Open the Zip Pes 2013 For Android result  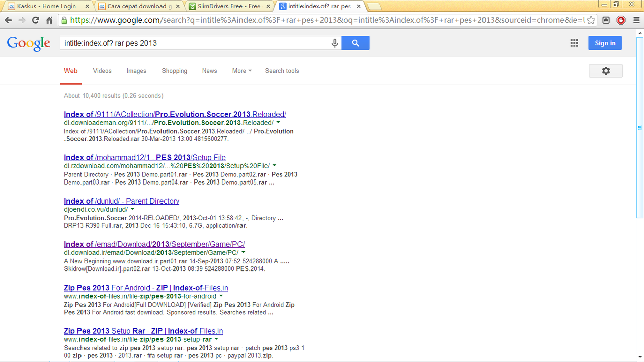(146, 288)
